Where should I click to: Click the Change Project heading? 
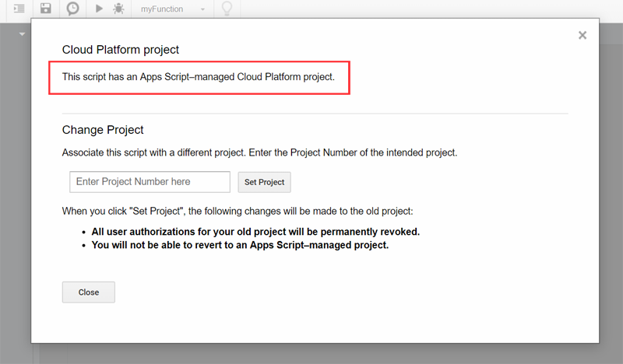tap(103, 130)
